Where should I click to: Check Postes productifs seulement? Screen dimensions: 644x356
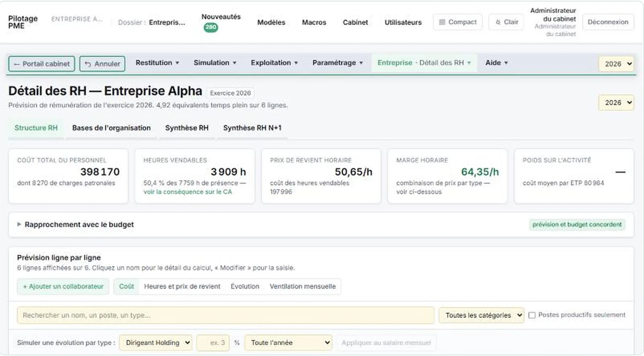(x=532, y=315)
